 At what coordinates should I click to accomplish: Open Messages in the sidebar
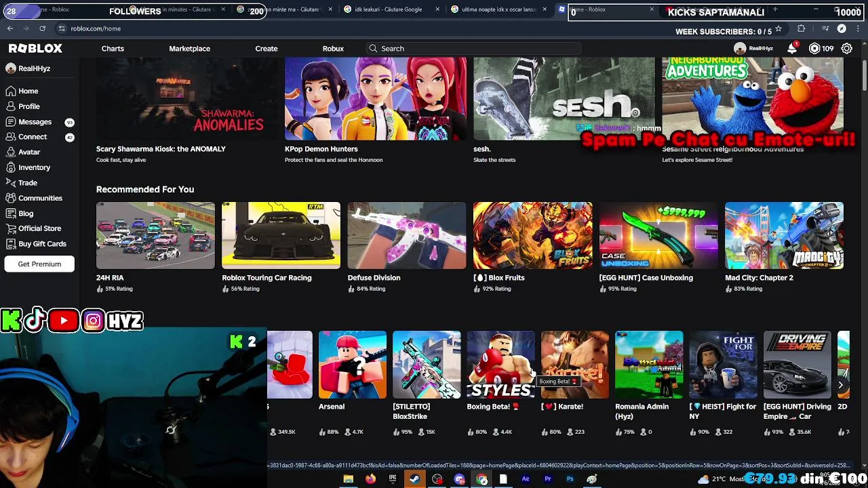(35, 122)
